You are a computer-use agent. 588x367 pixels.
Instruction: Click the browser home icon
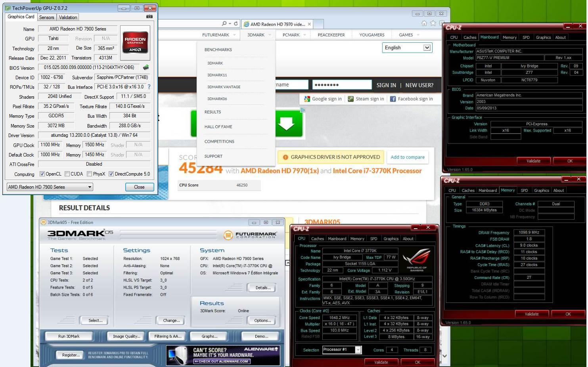point(424,23)
